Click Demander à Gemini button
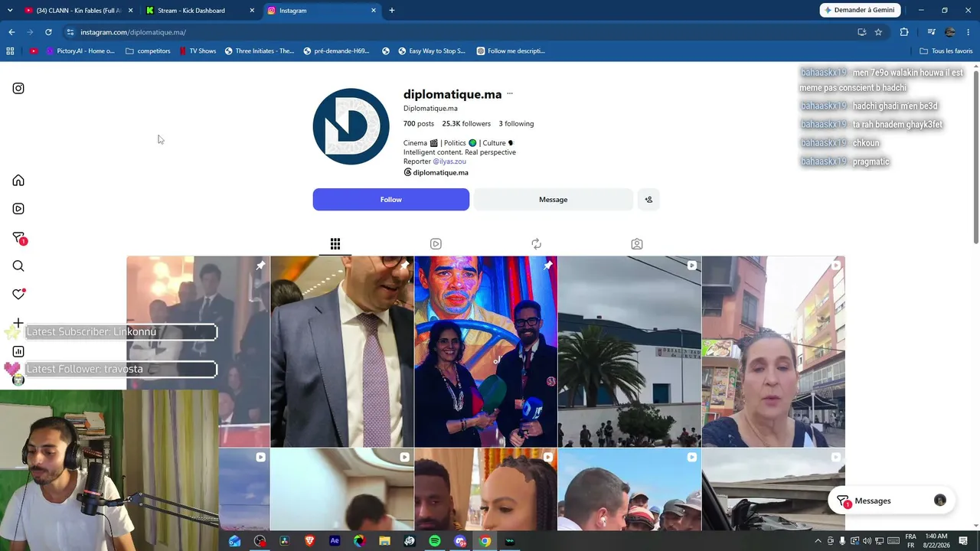980x551 pixels. tap(861, 11)
